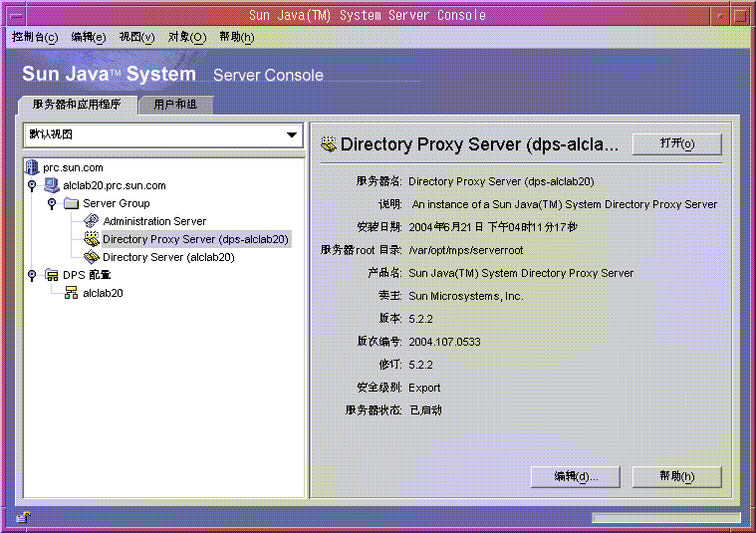
Task: Select Administration Server in the tree
Action: coord(154,221)
